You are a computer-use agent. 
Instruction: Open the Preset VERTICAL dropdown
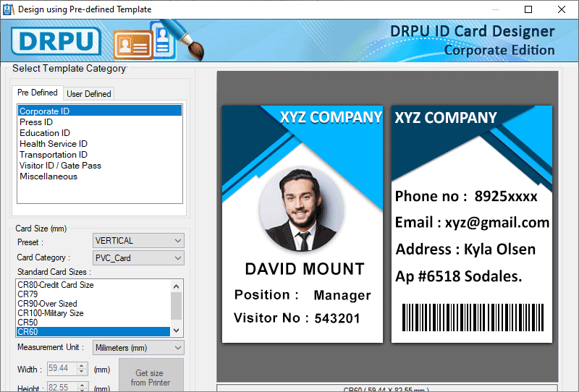point(138,241)
